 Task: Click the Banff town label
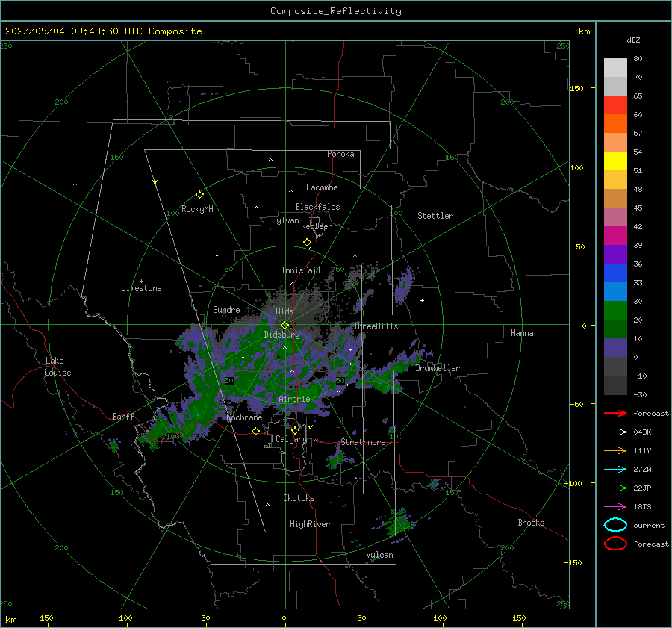coord(123,416)
